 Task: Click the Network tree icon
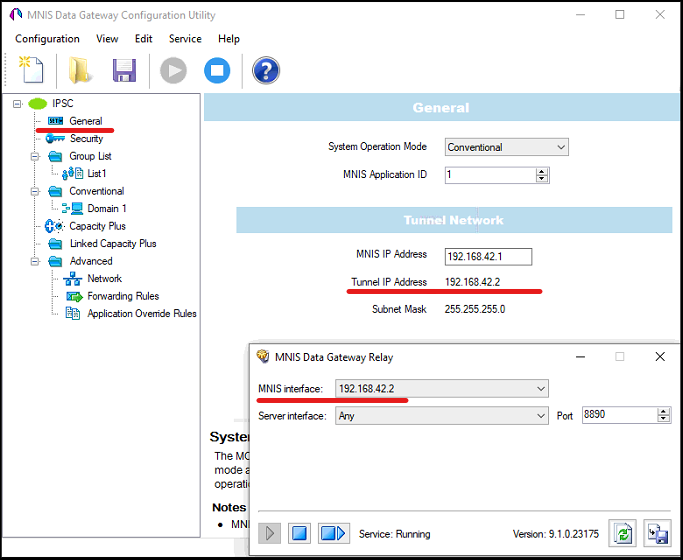coord(72,279)
